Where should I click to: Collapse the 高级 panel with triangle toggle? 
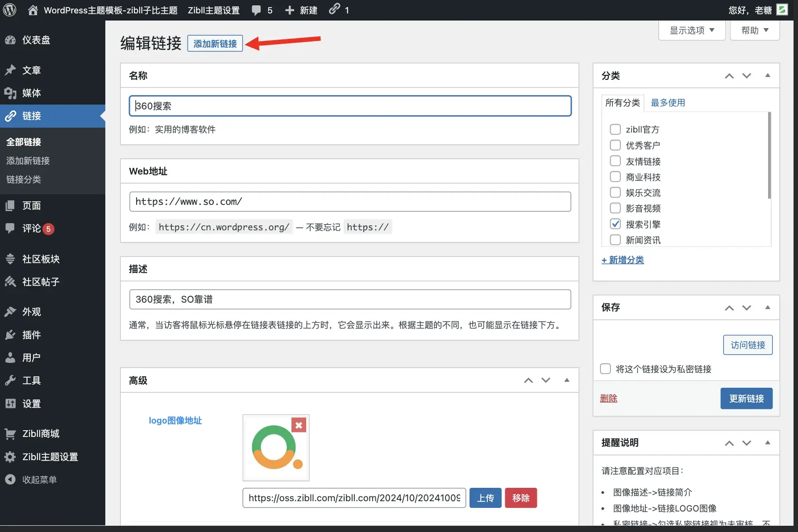[567, 380]
